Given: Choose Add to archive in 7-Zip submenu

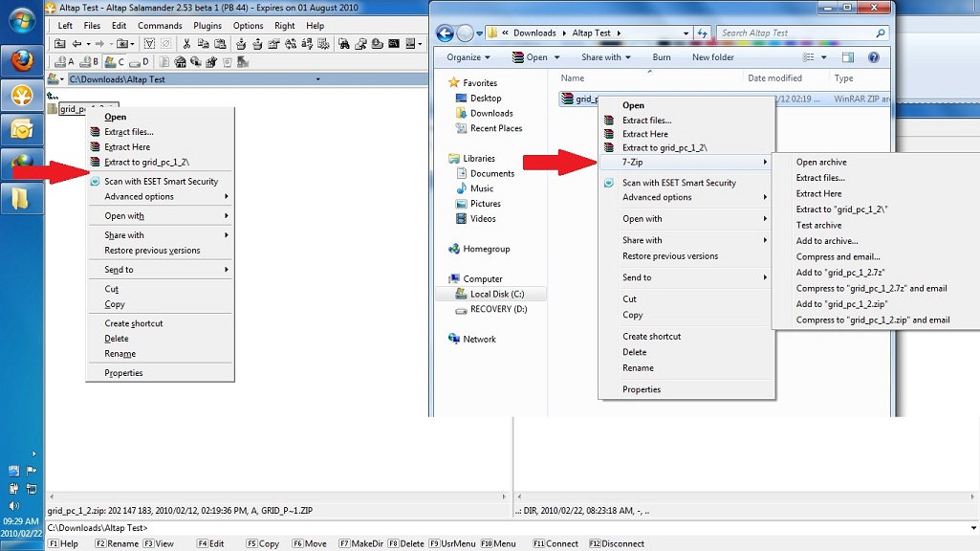Looking at the screenshot, I should (x=827, y=241).
